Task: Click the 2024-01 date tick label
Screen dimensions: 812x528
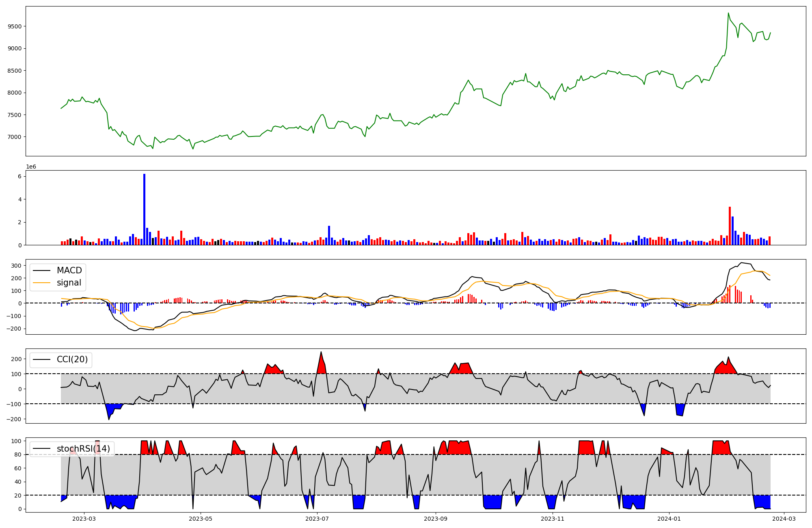Action: pyautogui.click(x=669, y=519)
